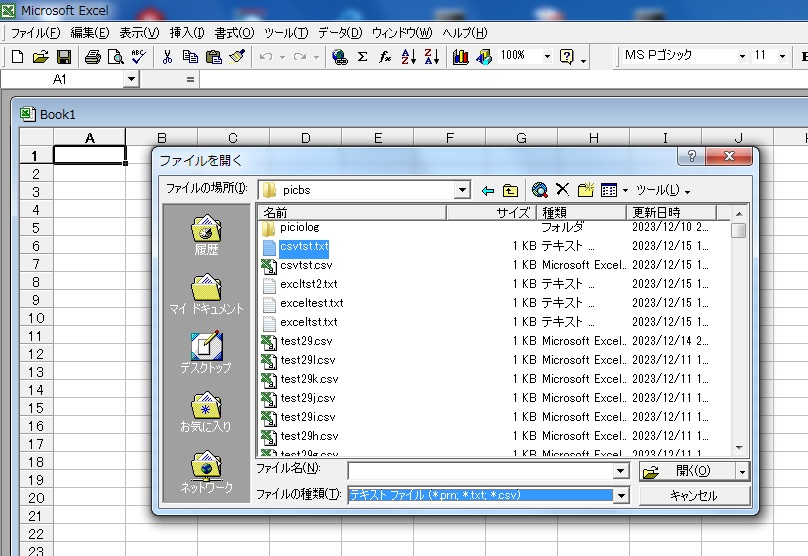808x556 pixels.
Task: Open the データ(D) menu
Action: pos(340,33)
